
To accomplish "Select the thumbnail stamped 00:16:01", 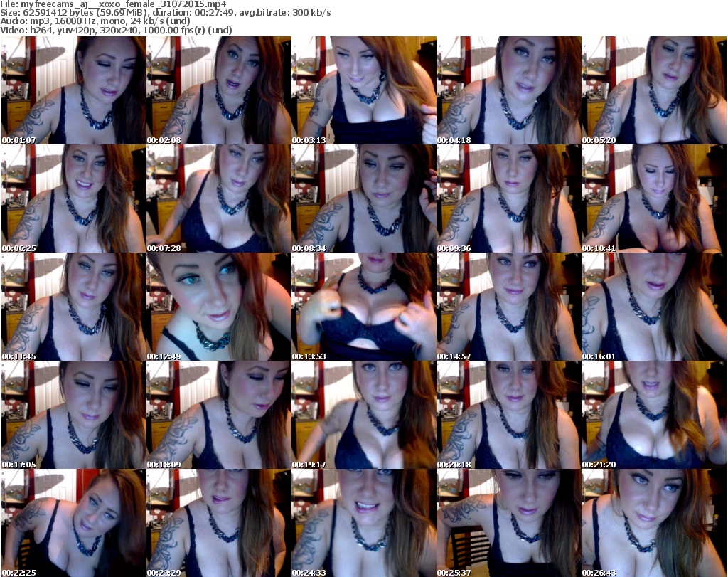I will [x=654, y=307].
